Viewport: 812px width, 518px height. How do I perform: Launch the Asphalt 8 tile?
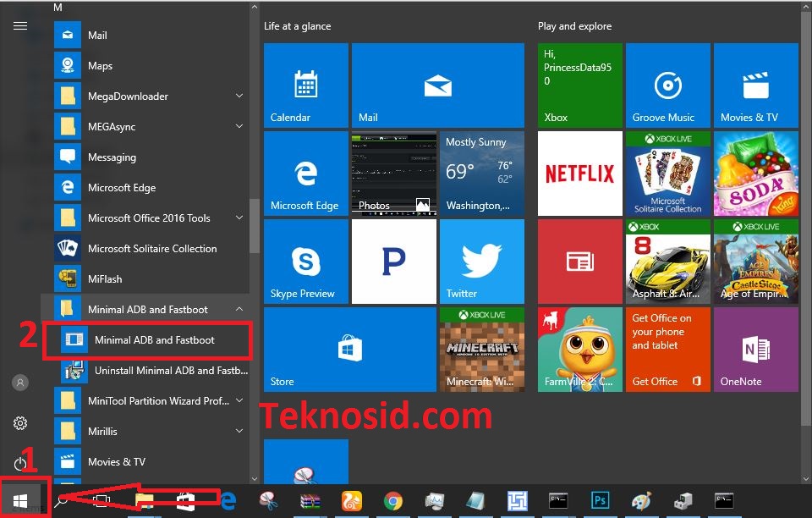pyautogui.click(x=668, y=261)
